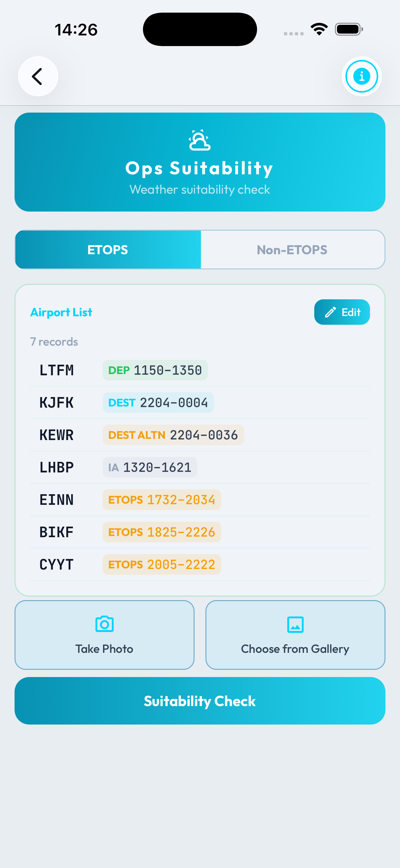Screen dimensions: 400x868
Task: Select the LHBP IA 1320-1621 entry
Action: 150,467
